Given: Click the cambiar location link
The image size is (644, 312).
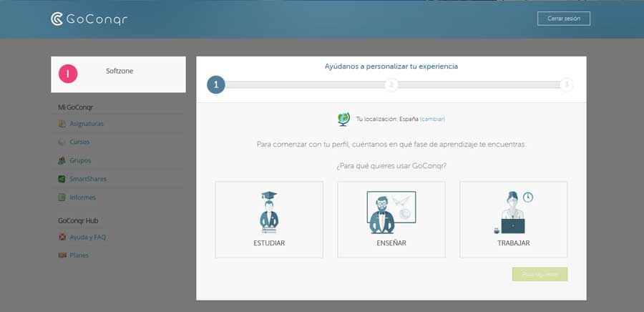Looking at the screenshot, I should [x=432, y=119].
